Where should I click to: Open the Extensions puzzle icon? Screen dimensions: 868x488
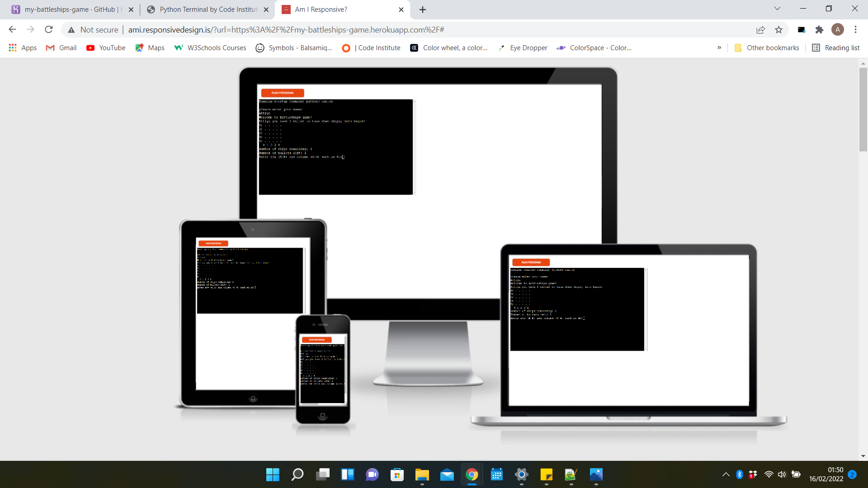(819, 30)
